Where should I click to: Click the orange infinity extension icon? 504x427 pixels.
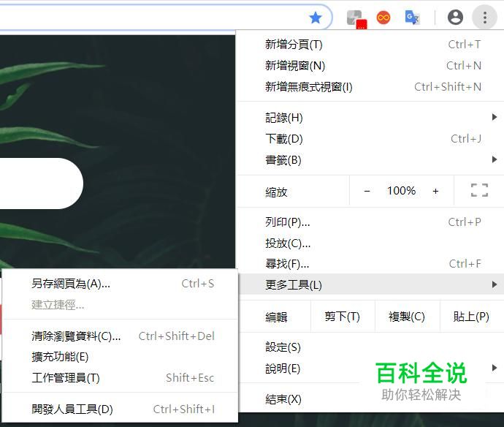pos(383,18)
